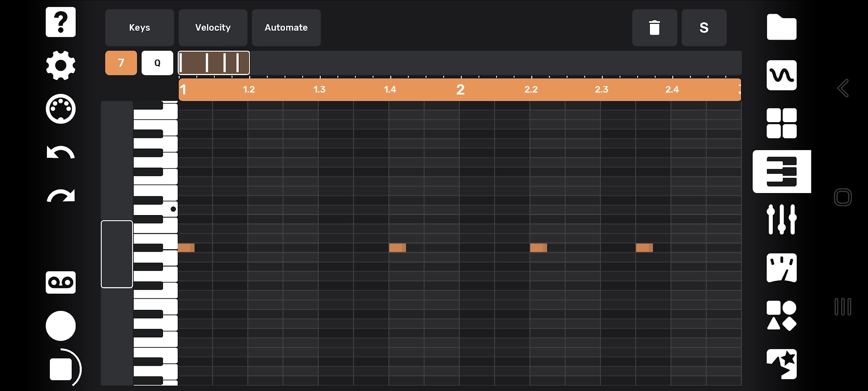
Task: Open the shapes module icon
Action: click(x=782, y=316)
